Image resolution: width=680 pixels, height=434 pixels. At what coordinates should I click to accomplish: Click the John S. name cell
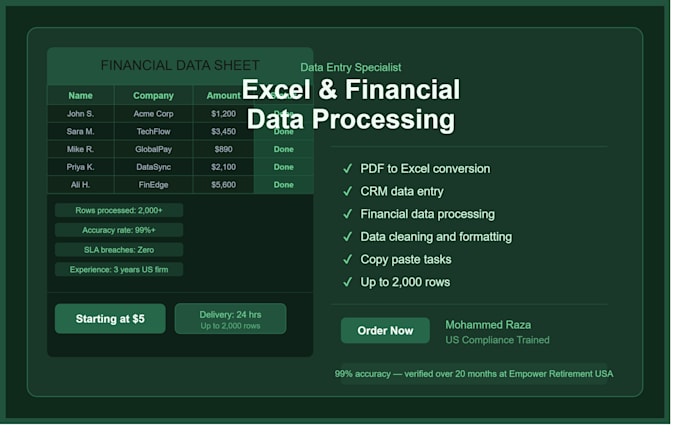pos(82,115)
